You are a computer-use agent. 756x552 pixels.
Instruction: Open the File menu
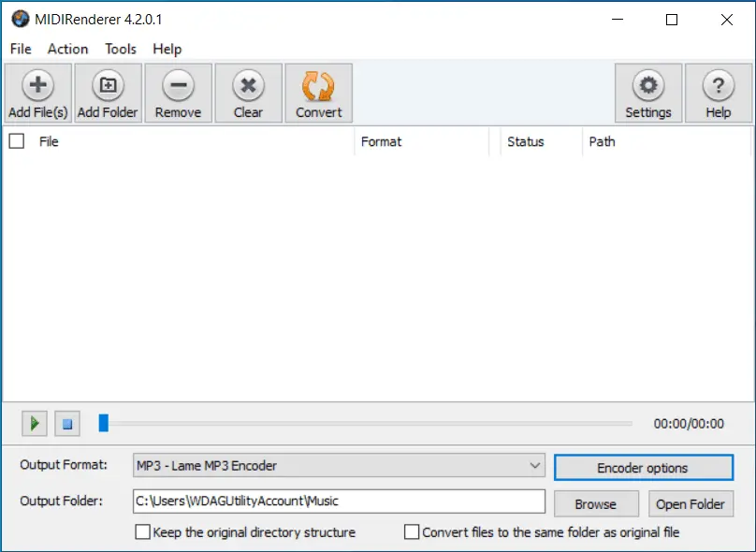point(21,49)
